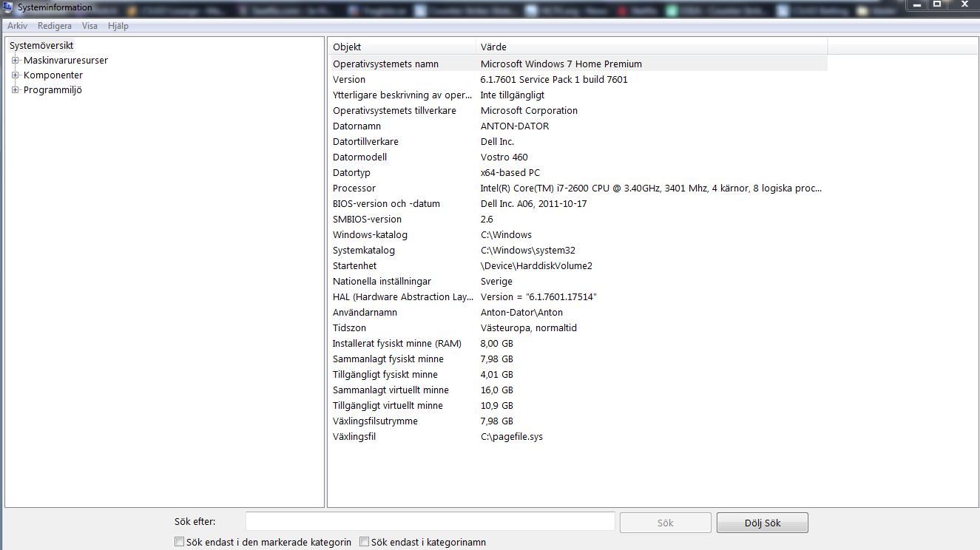
Task: Select the Nationella inställningar row
Action: (578, 282)
